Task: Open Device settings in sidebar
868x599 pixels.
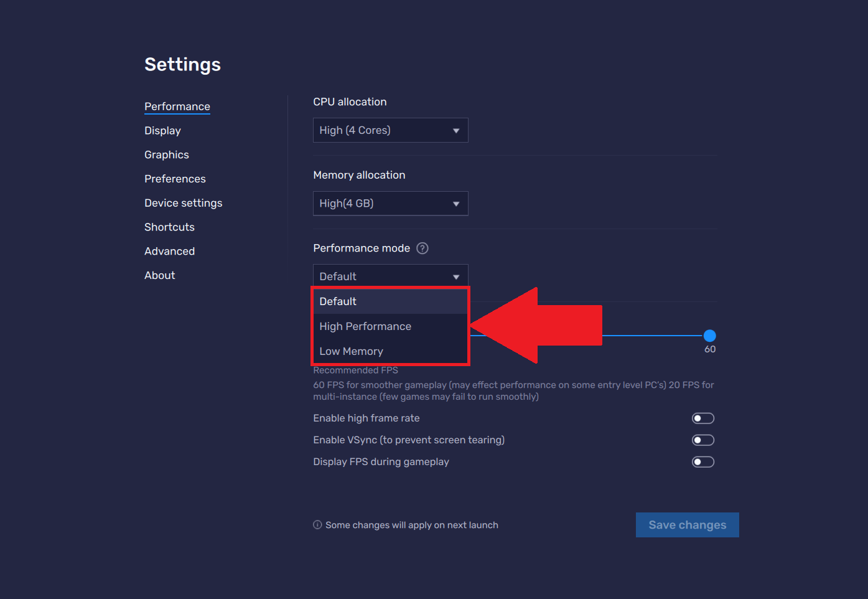Action: pyautogui.click(x=183, y=203)
